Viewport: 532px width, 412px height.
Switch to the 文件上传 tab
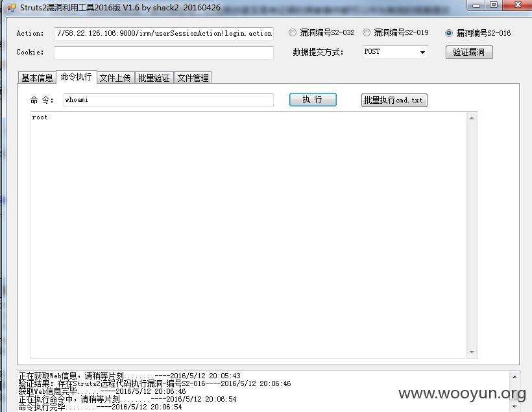(115, 78)
